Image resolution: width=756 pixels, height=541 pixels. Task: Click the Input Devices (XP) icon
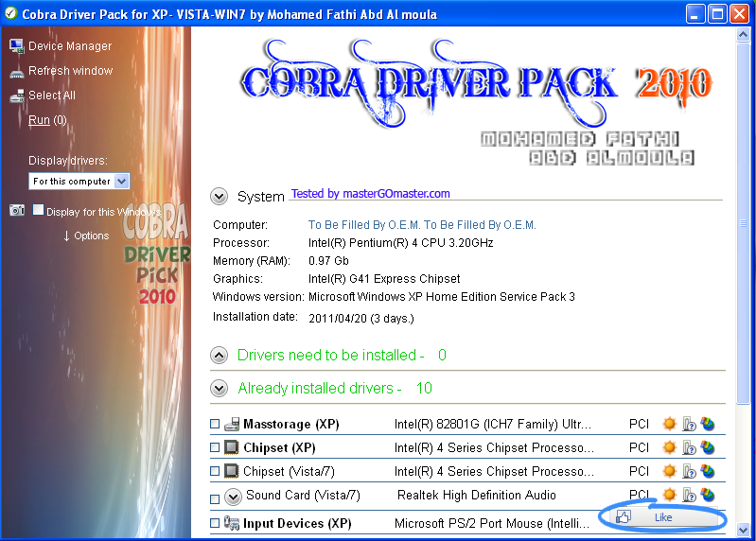click(232, 523)
